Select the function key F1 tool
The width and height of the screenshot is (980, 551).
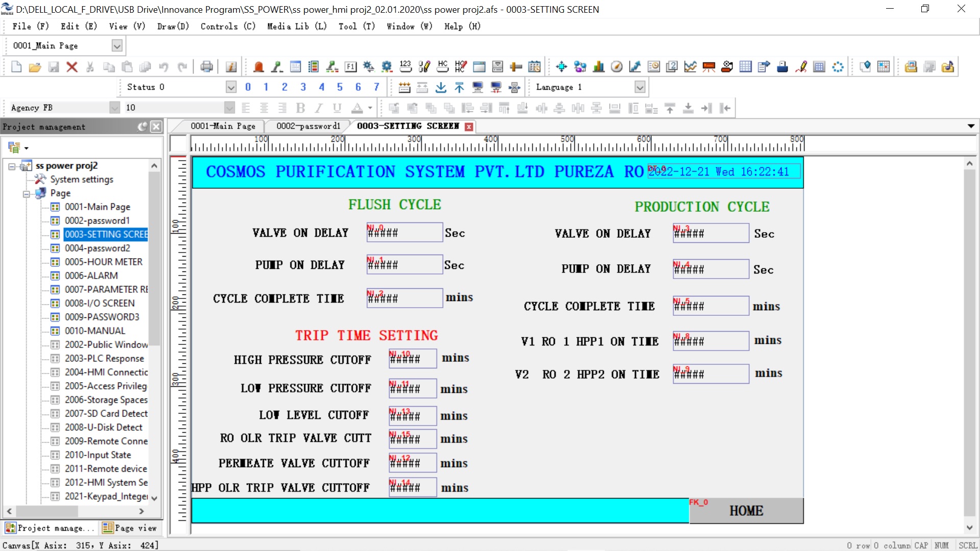[351, 67]
